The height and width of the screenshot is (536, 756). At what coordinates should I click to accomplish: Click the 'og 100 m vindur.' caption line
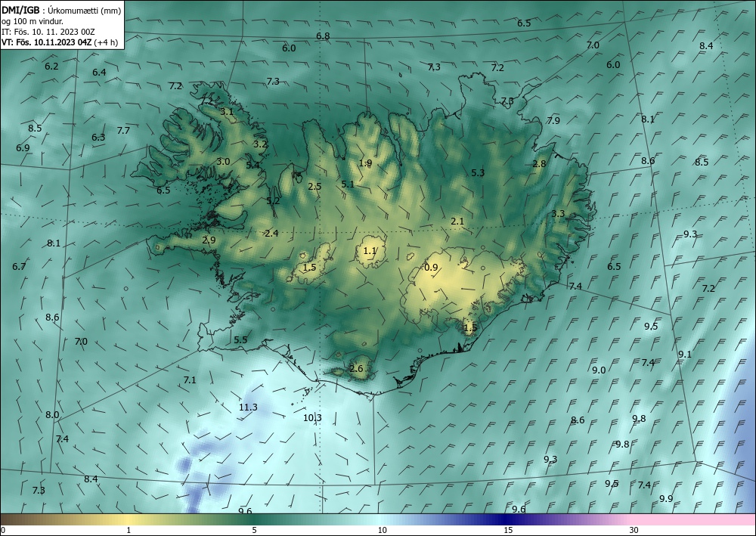33,21
